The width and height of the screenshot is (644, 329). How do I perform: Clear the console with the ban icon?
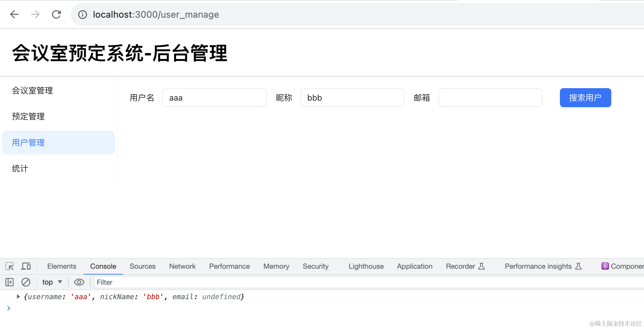(26, 282)
